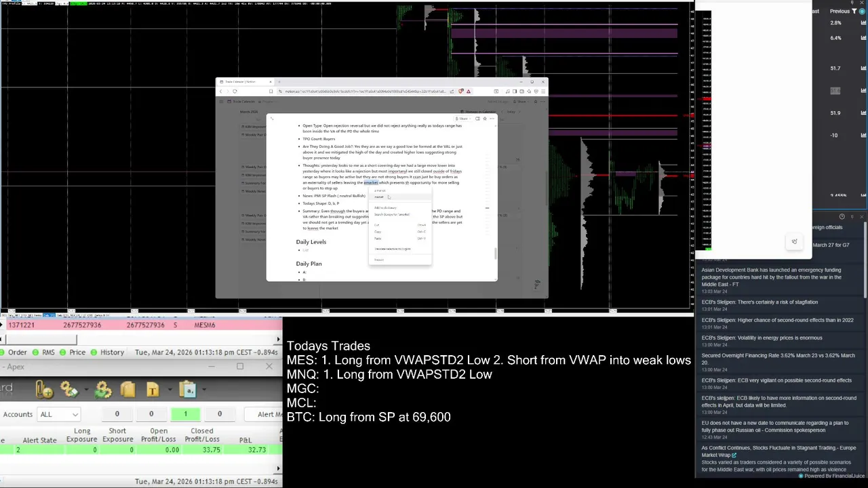Click the filter funnel icon in calendar panel
Viewport: 868px width, 488px height.
pyautogui.click(x=854, y=11)
